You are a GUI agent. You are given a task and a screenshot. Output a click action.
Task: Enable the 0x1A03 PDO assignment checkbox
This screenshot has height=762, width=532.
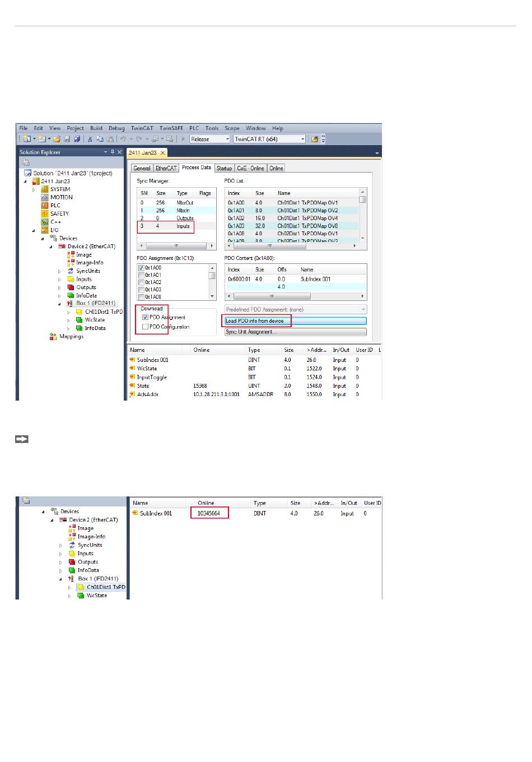(141, 290)
